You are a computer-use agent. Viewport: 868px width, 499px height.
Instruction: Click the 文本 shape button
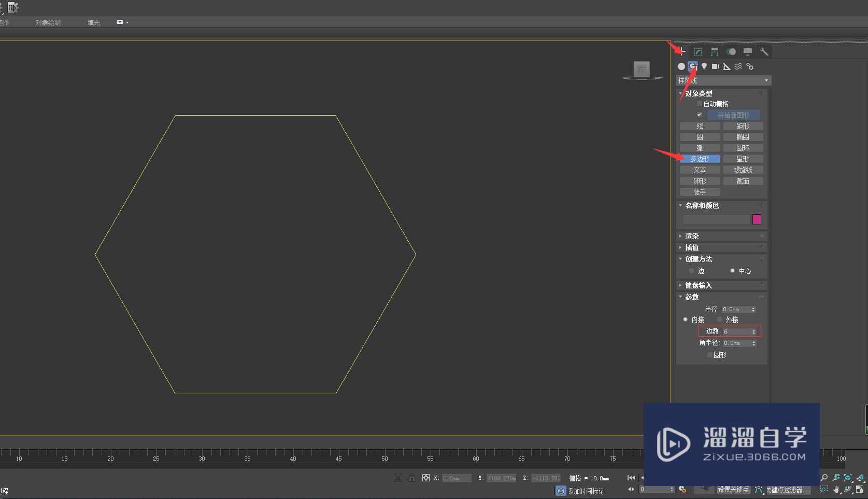pos(700,170)
